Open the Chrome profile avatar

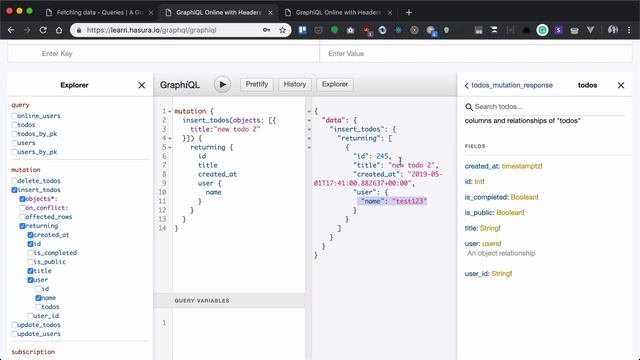(613, 30)
